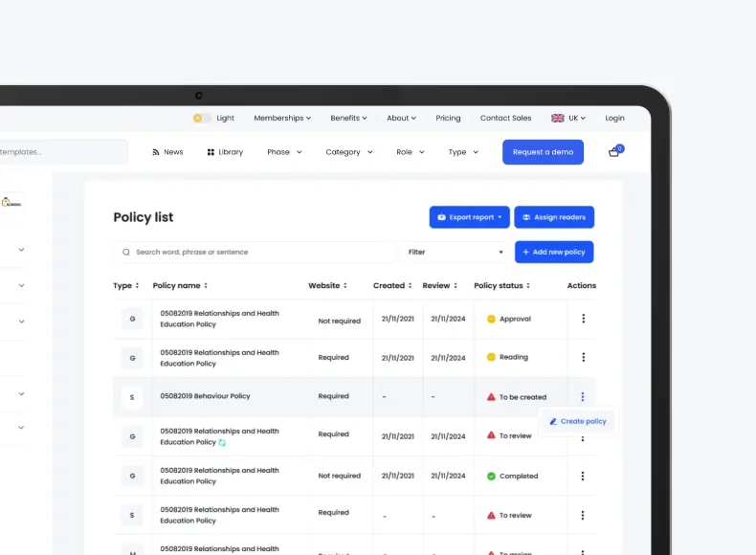Open the Benefits menu

point(348,118)
